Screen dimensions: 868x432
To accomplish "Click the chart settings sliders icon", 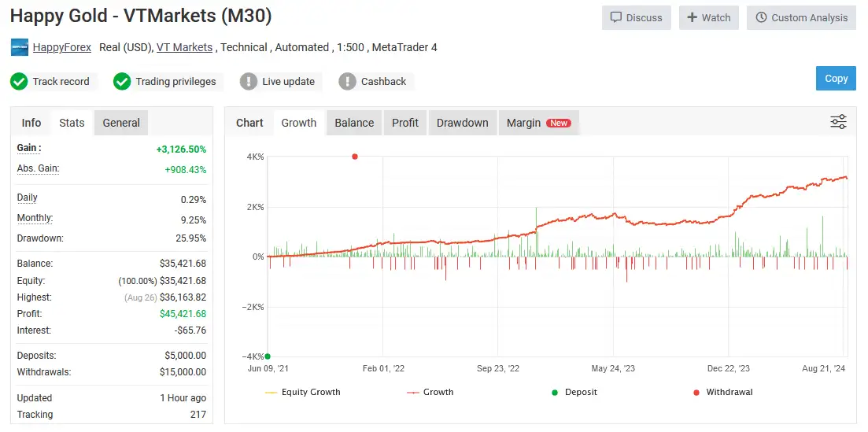I will coord(838,122).
